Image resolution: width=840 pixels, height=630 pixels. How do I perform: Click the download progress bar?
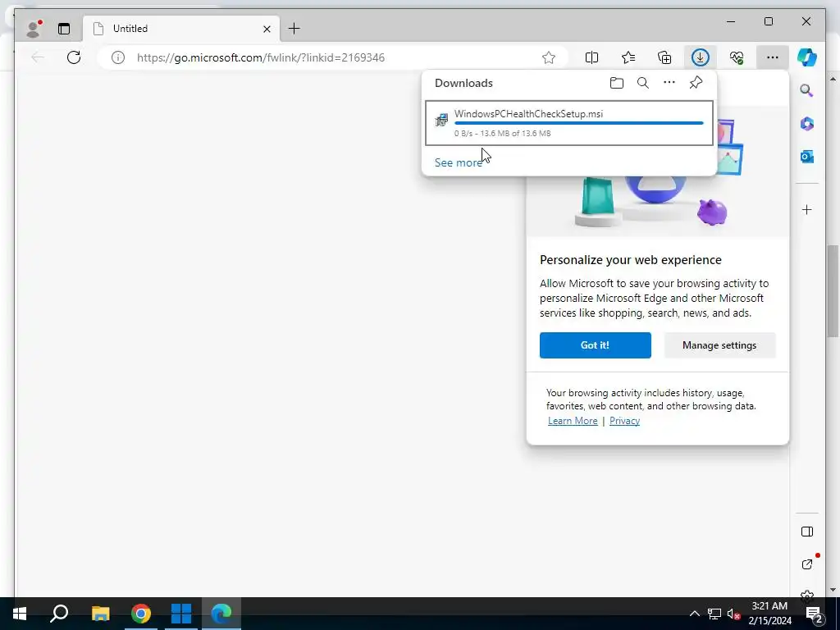tap(578, 123)
